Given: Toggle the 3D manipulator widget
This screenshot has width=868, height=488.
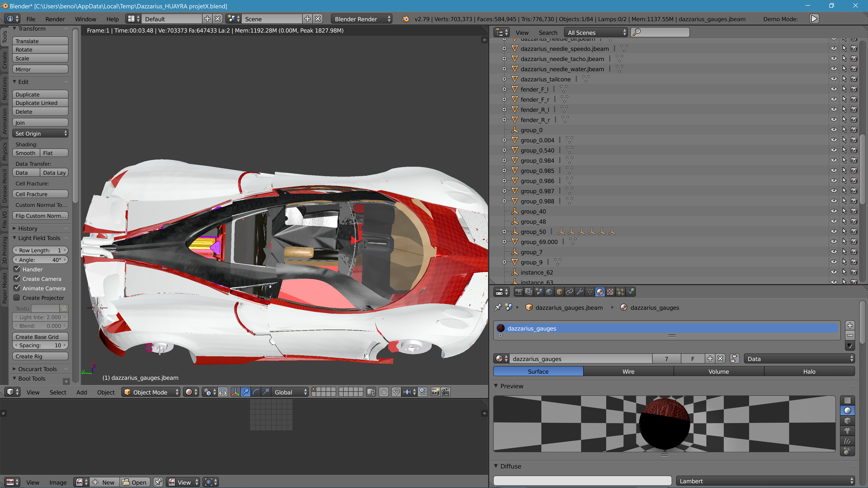Looking at the screenshot, I should coord(236,392).
